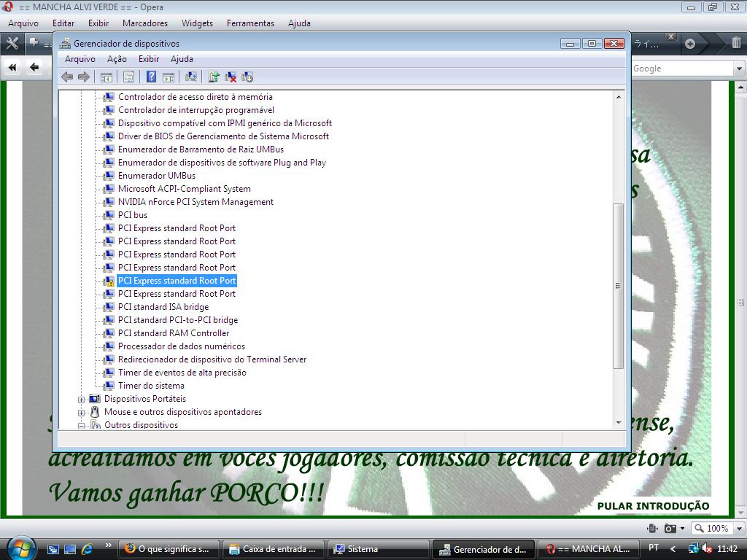The image size is (747, 560).
Task: Open Properties from the Device Manager toolbar
Action: coord(128,77)
